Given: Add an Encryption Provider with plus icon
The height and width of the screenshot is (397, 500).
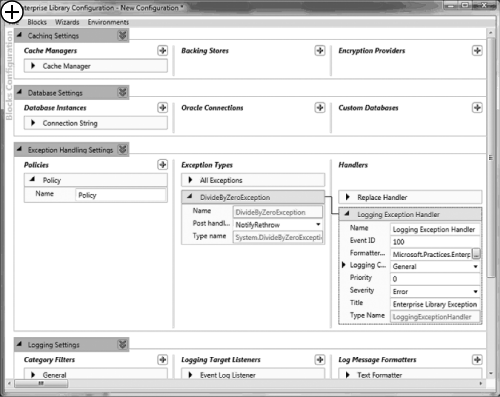Looking at the screenshot, I should (477, 51).
